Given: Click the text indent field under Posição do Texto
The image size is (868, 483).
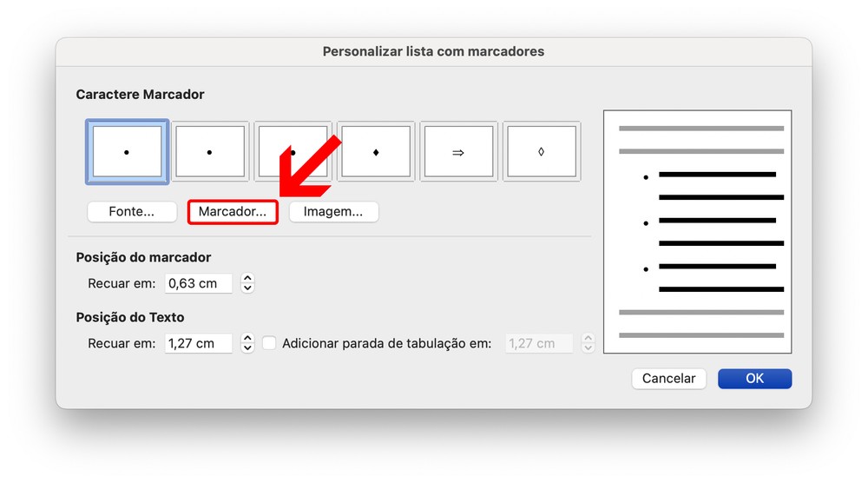Looking at the screenshot, I should tap(198, 343).
